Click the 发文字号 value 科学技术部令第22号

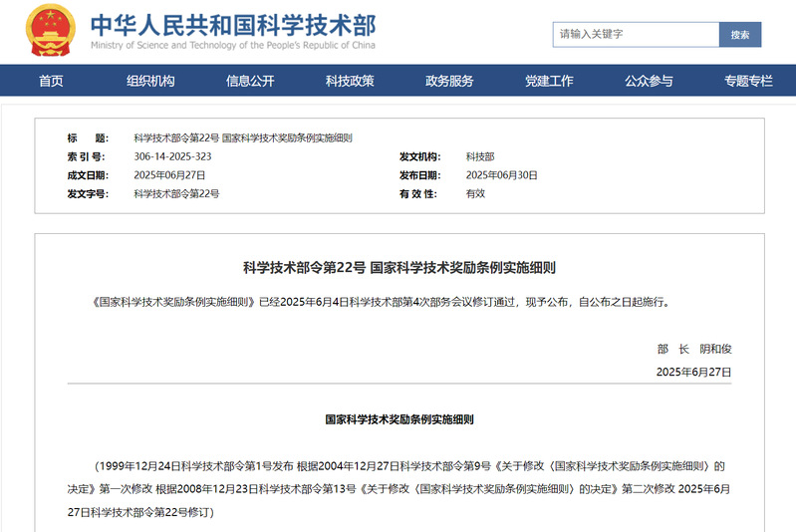pos(176,193)
